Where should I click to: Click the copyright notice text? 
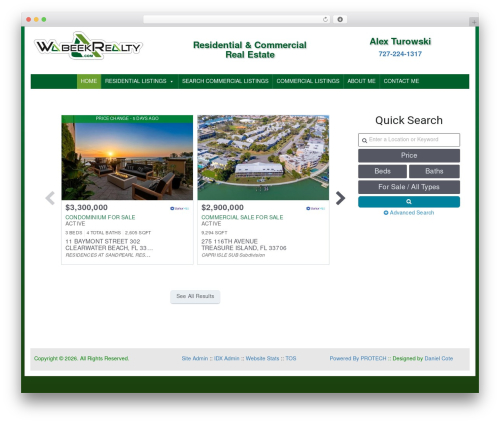point(81,359)
